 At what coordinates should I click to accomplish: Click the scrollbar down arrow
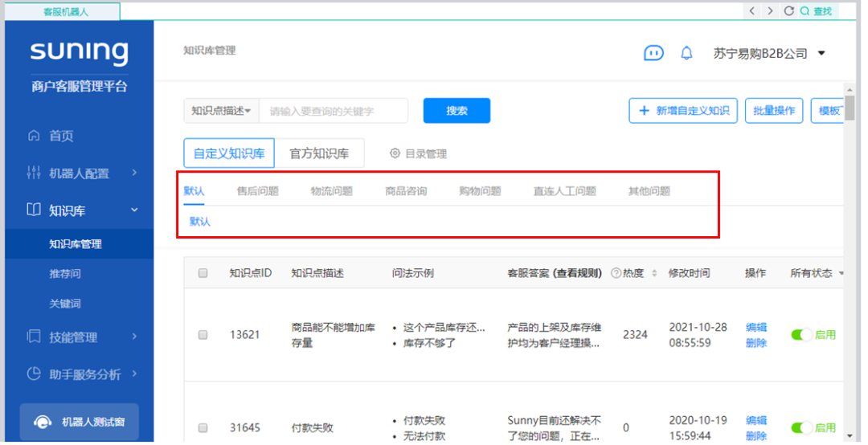[x=850, y=437]
